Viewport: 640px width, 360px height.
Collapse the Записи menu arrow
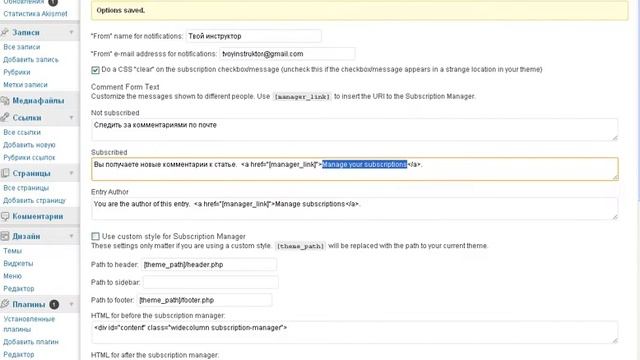pyautogui.click(x=71, y=32)
